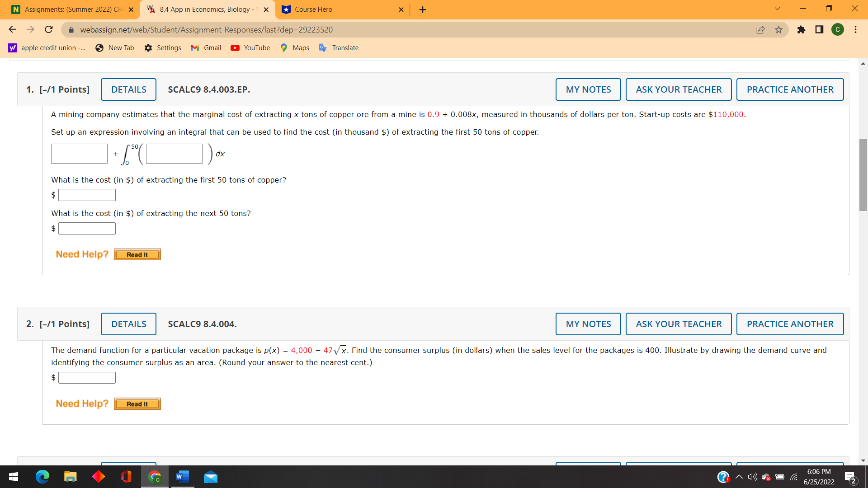Open the Maps bookmark
This screenshot has height=488, width=868.
294,47
